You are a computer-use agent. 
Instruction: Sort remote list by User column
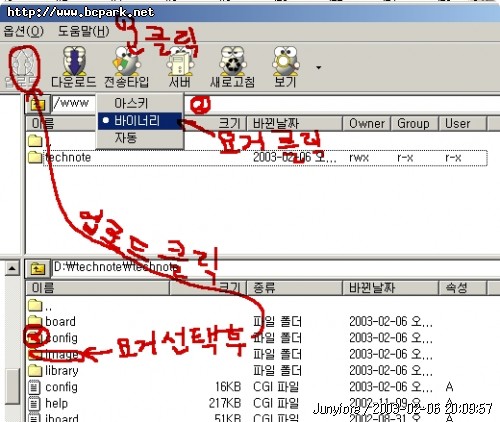coord(462,124)
